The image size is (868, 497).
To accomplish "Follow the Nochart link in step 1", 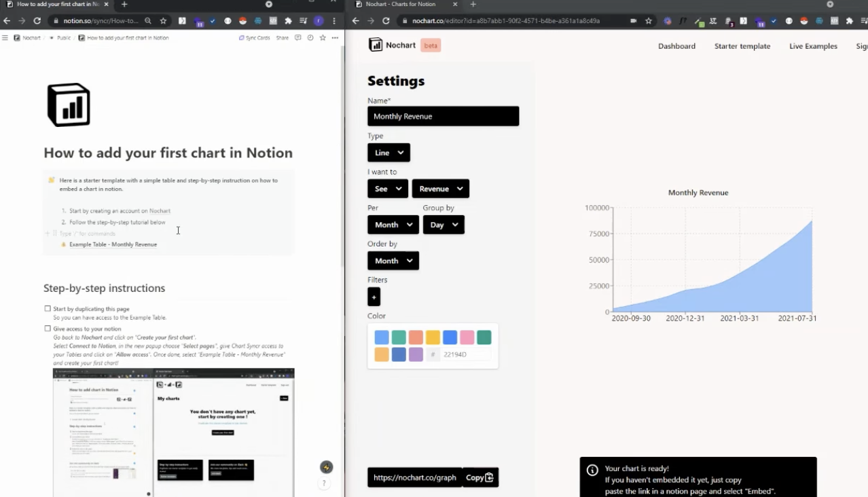I will point(160,211).
